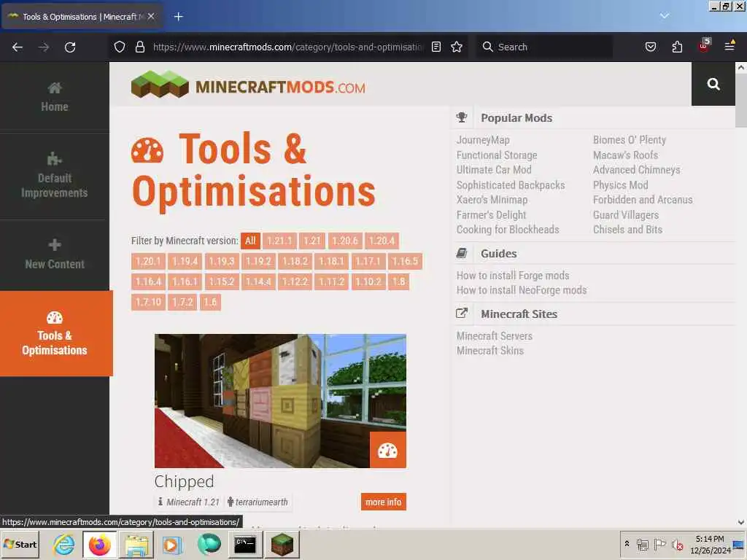
Task: Filter by Minecraft version 1.21
Action: coord(312,241)
